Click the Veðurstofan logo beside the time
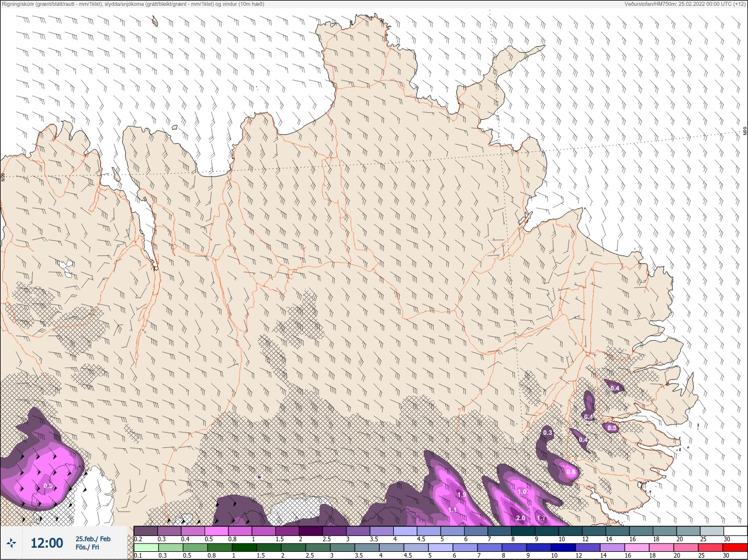The width and height of the screenshot is (748, 560). (11, 543)
